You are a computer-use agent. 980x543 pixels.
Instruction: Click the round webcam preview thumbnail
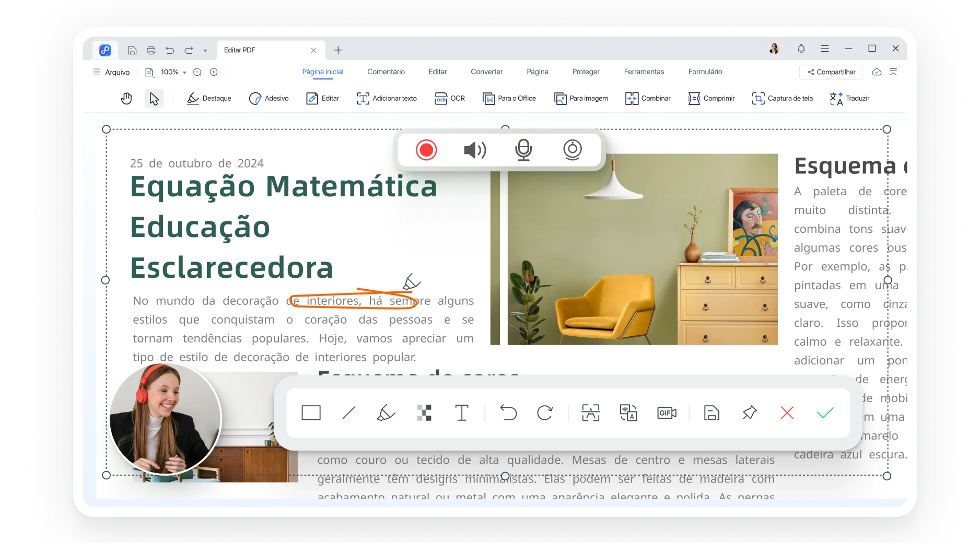[165, 418]
